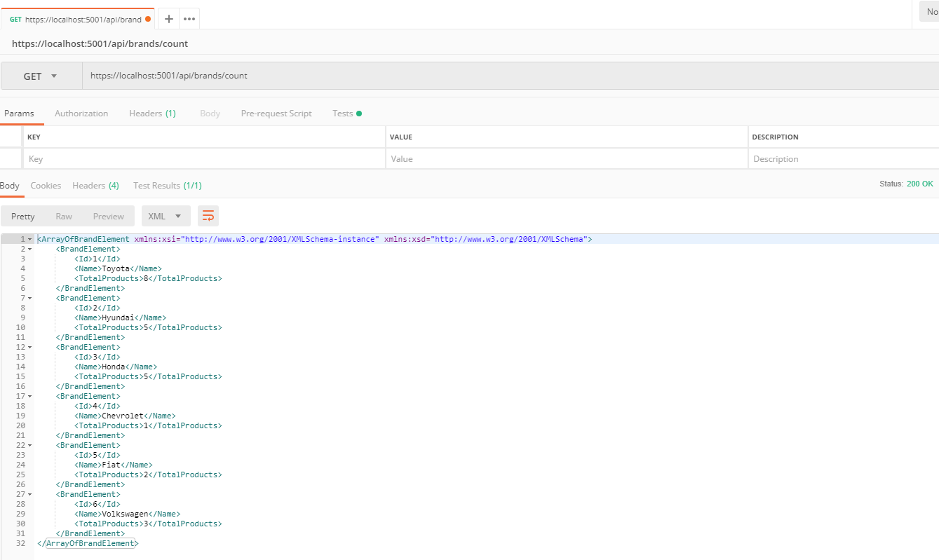The width and height of the screenshot is (939, 560).
Task: Switch to Preview view
Action: point(109,216)
